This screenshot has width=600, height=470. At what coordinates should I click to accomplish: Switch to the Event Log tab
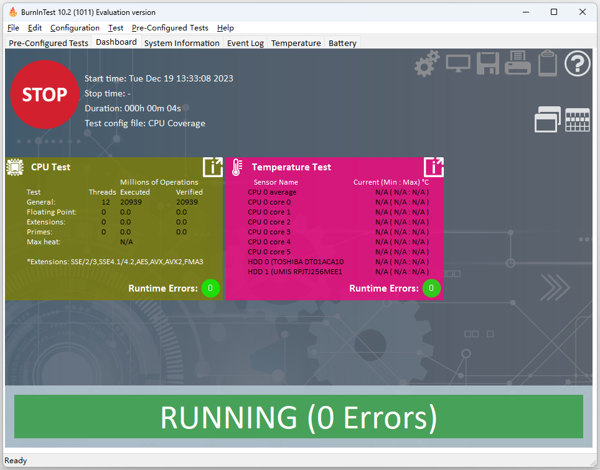(245, 43)
